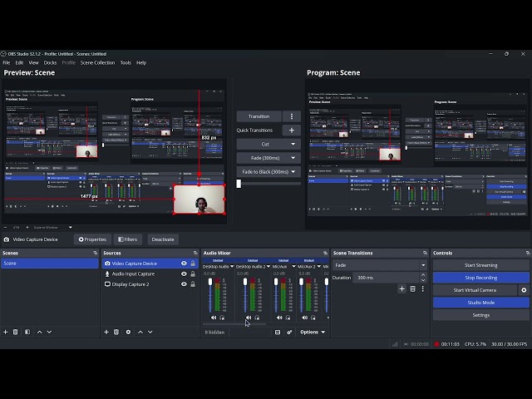
Task: Mute the Desktop Audio 2 channel
Action: pos(249,318)
